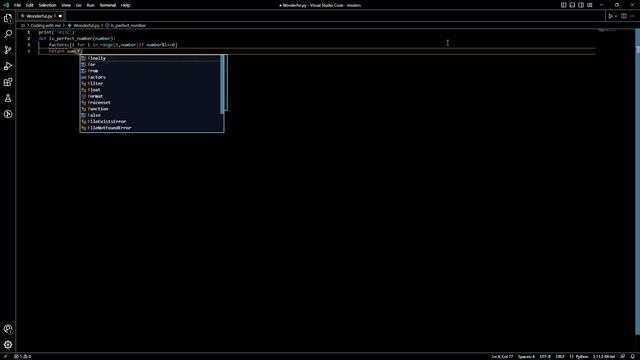
Task: Open the Explorer view in activity bar
Action: pos(8,18)
